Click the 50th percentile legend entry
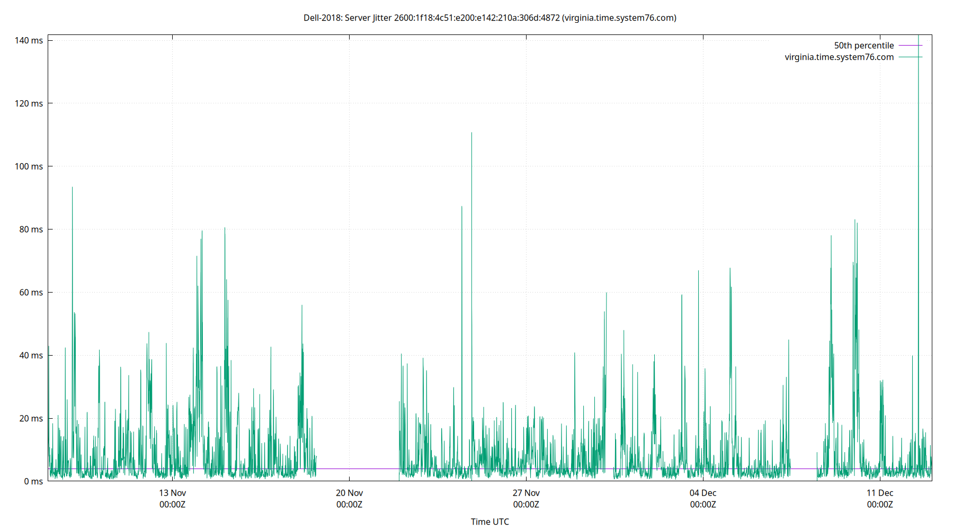Screen dimensions: 980x530 click(x=863, y=45)
